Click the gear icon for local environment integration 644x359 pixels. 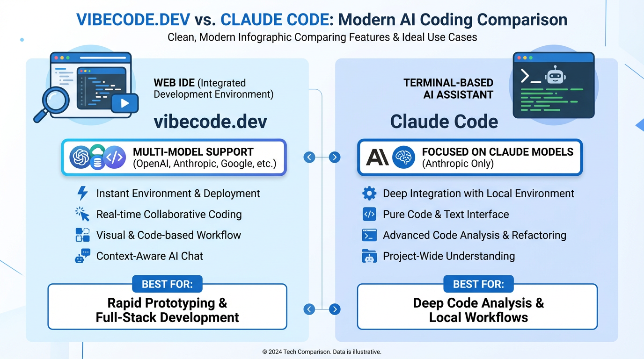coord(369,193)
